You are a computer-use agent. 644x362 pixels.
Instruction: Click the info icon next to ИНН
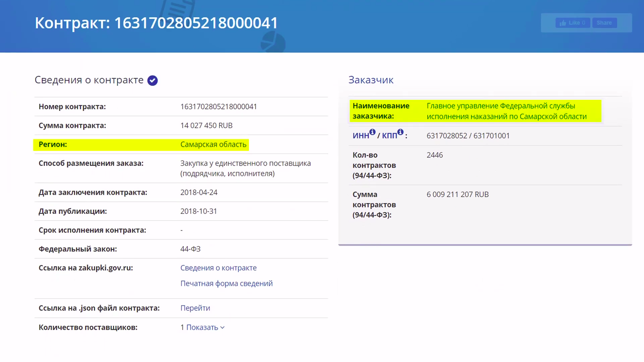372,132
